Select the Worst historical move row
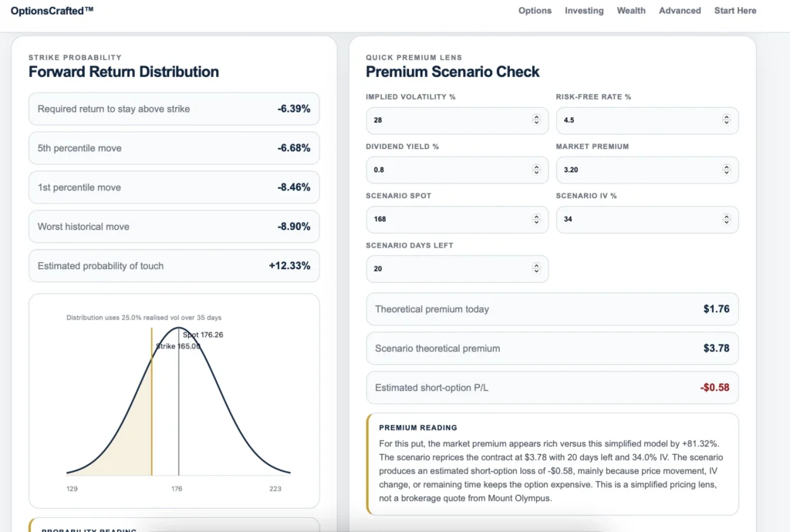 (174, 227)
